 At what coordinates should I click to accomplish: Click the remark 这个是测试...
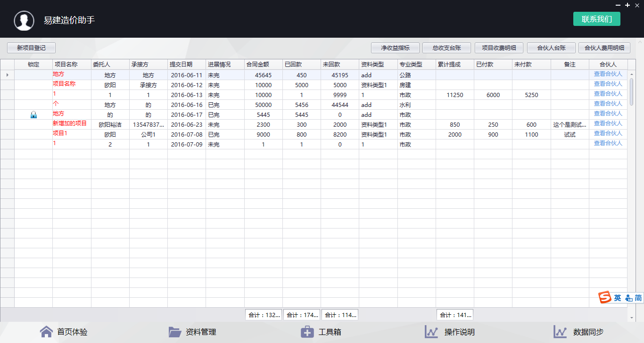pyautogui.click(x=570, y=125)
